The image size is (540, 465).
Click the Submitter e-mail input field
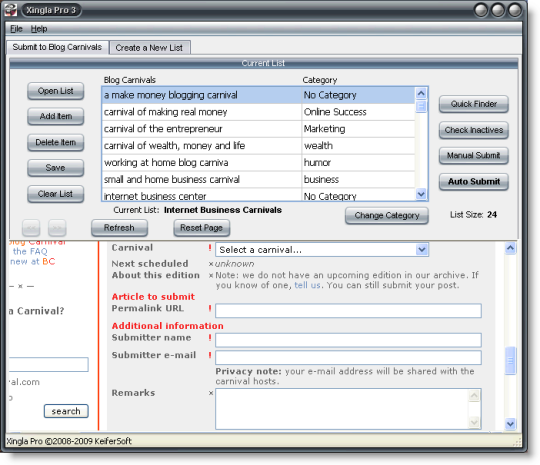click(x=348, y=358)
